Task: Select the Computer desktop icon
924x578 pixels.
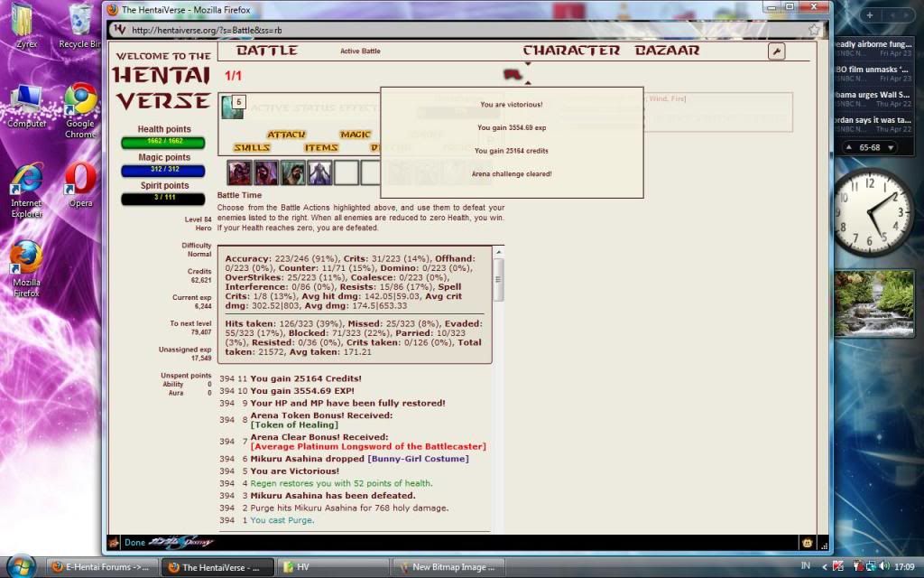Action: click(x=26, y=107)
